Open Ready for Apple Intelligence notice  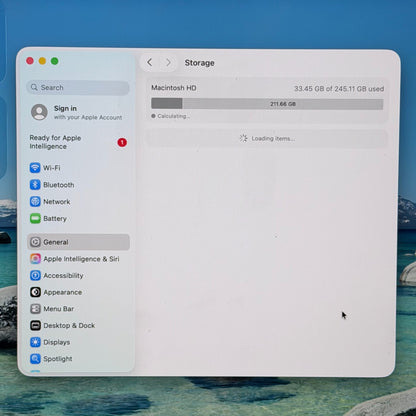click(55, 142)
